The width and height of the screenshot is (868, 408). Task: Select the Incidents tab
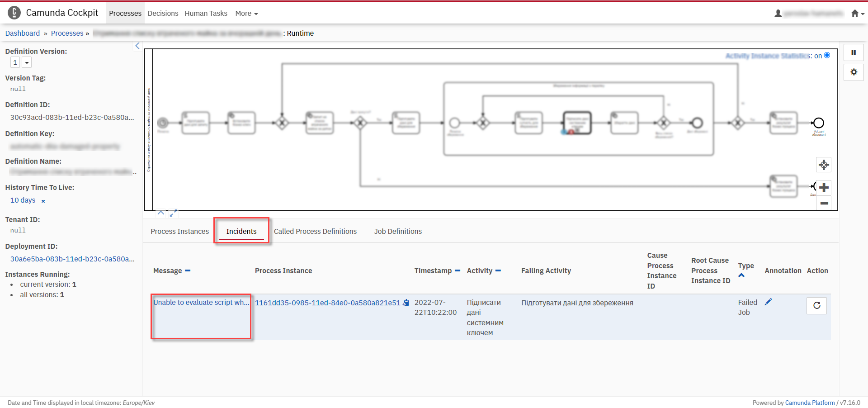coord(241,231)
